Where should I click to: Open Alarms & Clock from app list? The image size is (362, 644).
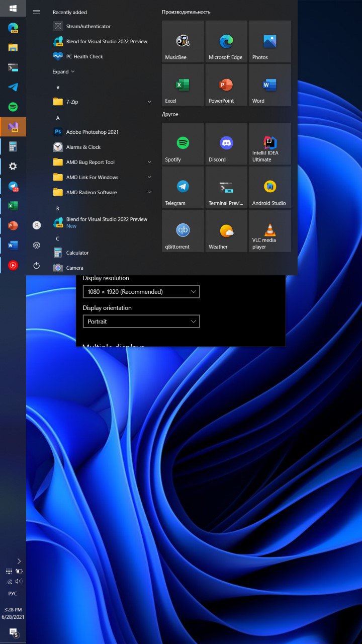(103, 147)
